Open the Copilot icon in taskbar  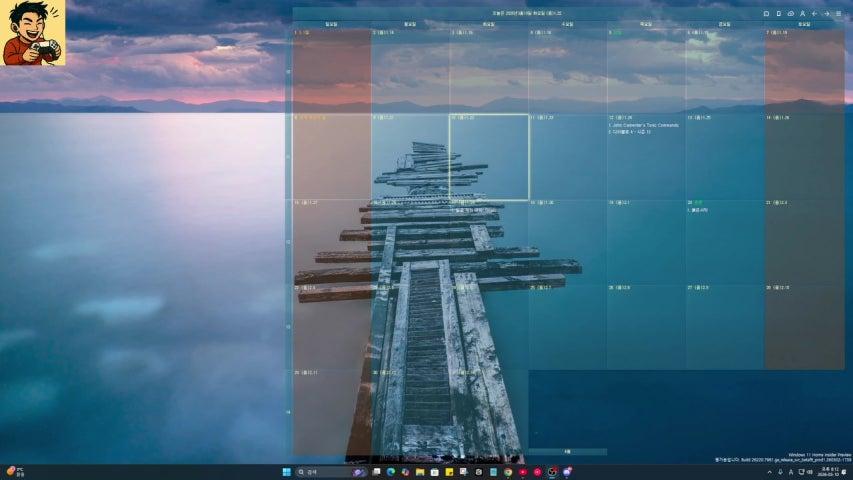[x=405, y=472]
